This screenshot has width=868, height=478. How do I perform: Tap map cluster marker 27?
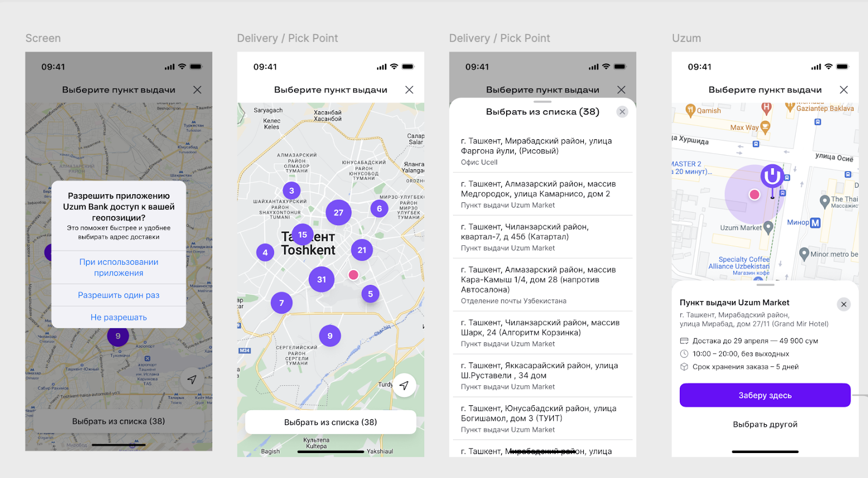(339, 213)
